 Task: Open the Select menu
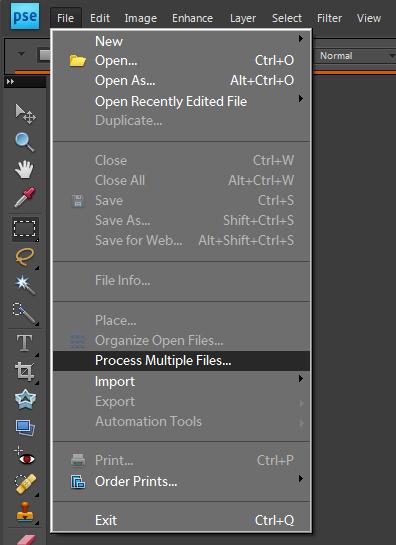pyautogui.click(x=286, y=18)
